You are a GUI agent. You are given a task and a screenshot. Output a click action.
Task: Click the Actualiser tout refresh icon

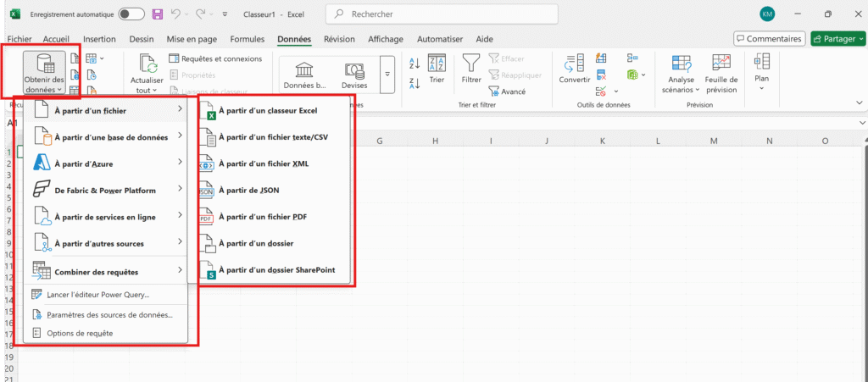coord(147,64)
